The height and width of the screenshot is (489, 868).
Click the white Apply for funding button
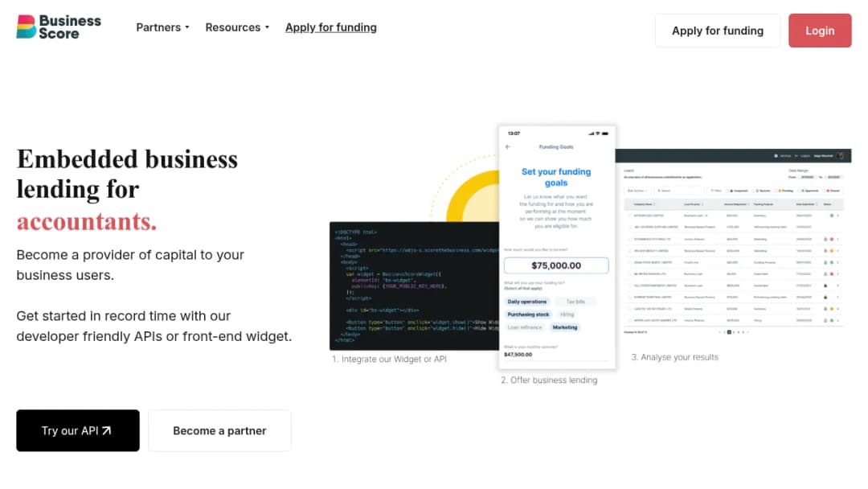click(x=718, y=31)
